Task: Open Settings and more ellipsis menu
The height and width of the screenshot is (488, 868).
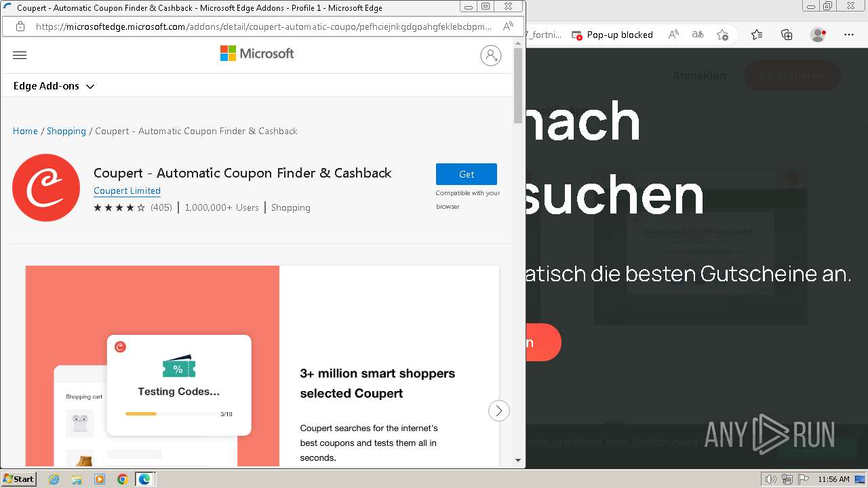Action: [849, 35]
